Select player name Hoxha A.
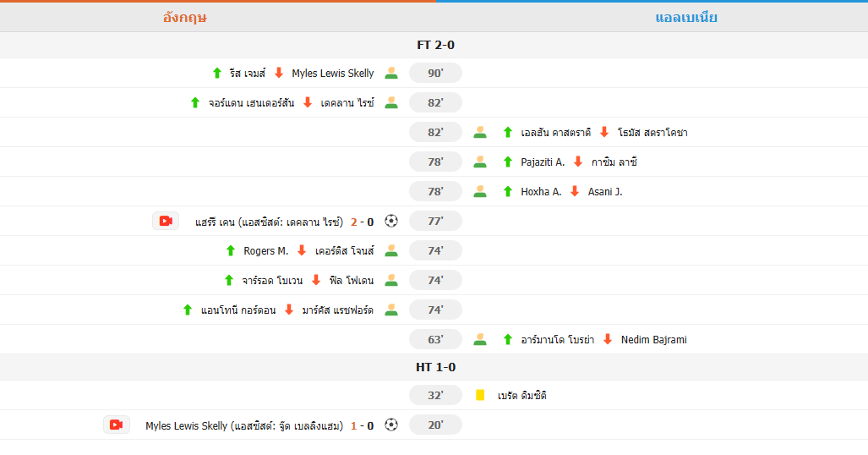The width and height of the screenshot is (868, 455). 541,192
